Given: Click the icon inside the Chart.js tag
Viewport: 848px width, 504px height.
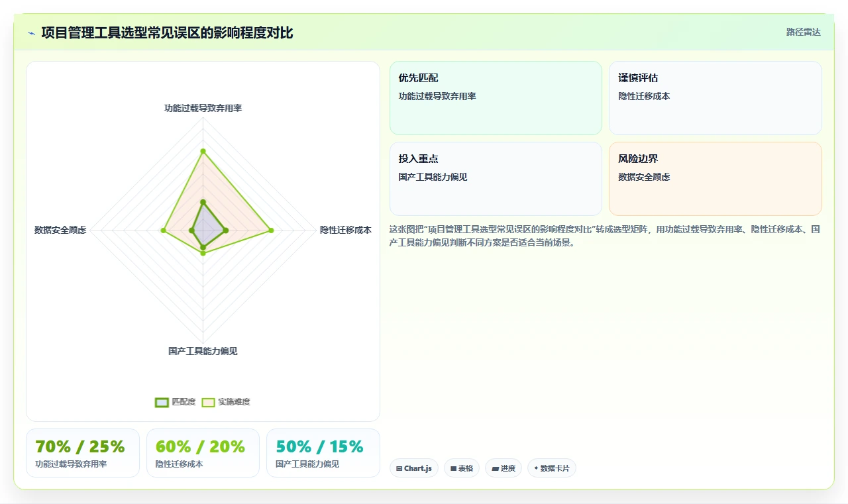Looking at the screenshot, I should [x=399, y=468].
